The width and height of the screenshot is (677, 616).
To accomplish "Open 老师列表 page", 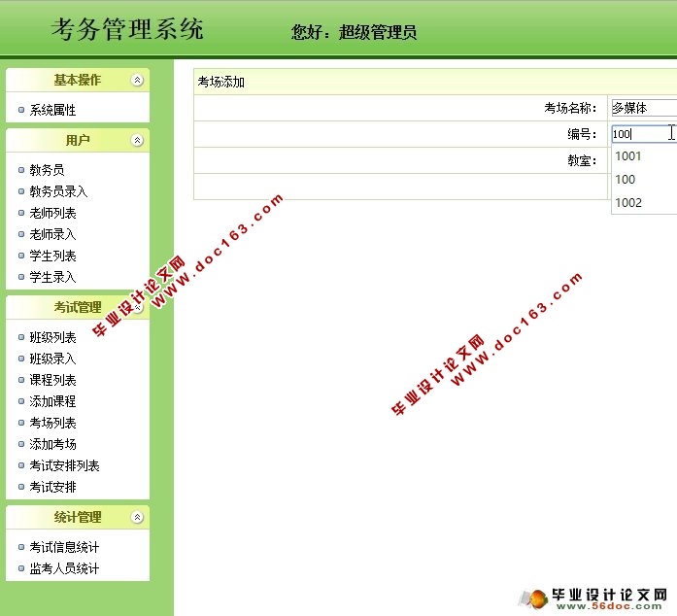I will point(52,213).
